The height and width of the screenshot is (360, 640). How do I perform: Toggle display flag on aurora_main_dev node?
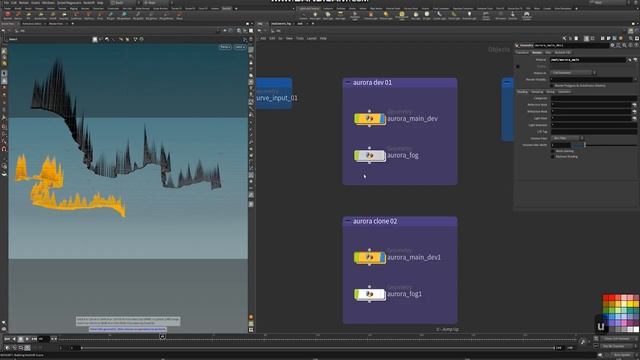click(x=382, y=119)
